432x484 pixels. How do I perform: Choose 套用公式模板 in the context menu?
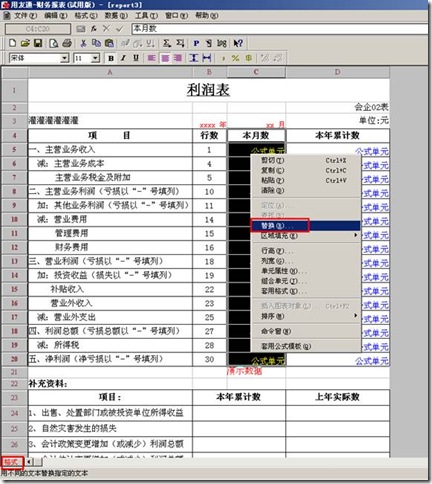coord(305,346)
